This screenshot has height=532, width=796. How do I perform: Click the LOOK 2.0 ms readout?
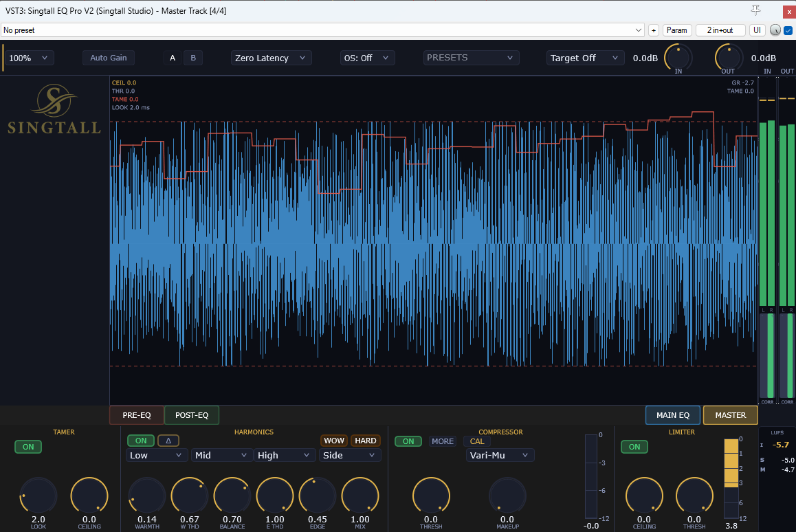click(131, 108)
